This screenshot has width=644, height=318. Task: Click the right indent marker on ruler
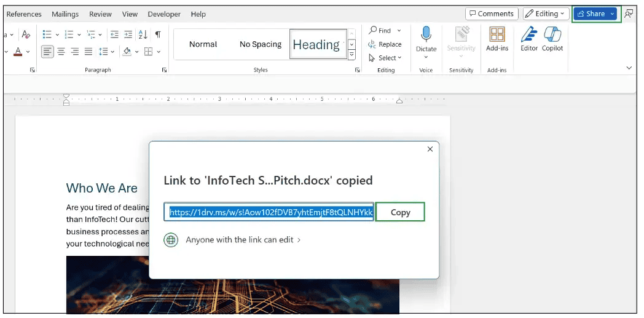[x=399, y=100]
